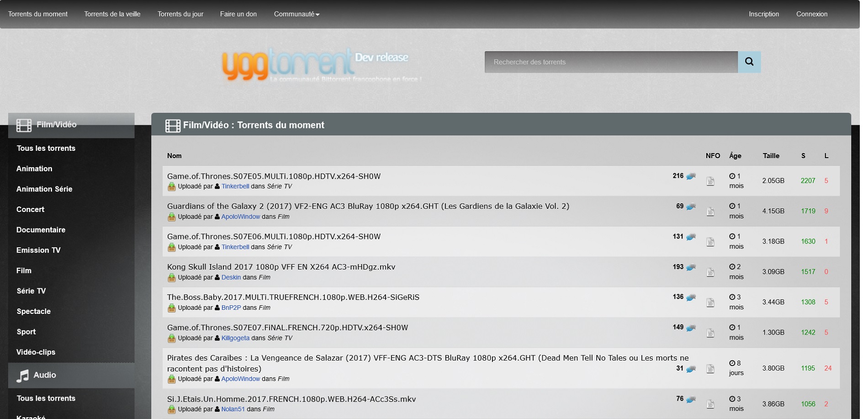Open Tous les torrents under Audio
Viewport: 868px width, 419px height.
[46, 398]
